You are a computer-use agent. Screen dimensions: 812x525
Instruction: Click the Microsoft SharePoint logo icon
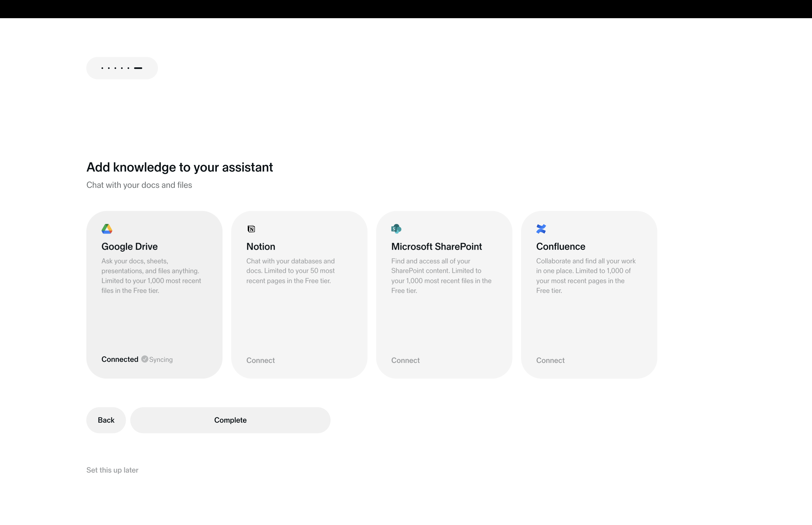396,229
